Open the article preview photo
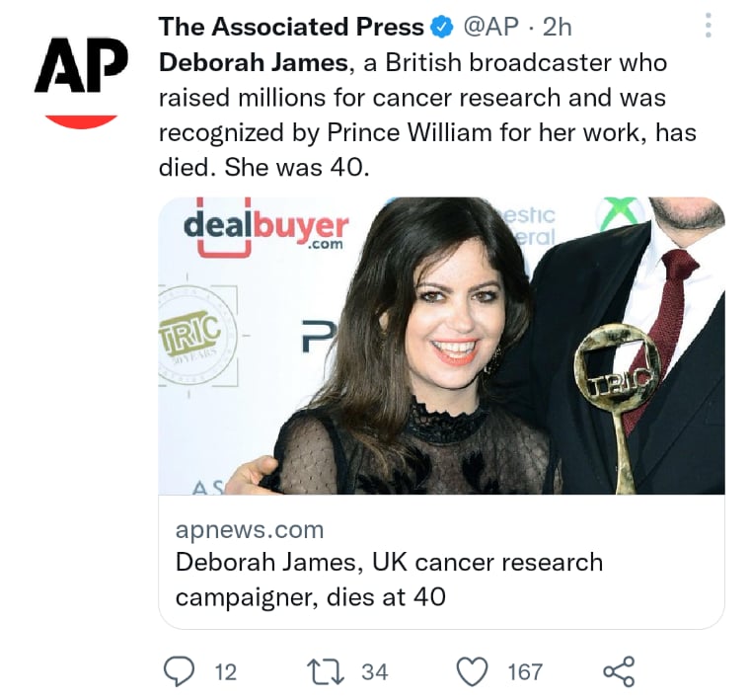Screen dimensions: 750x700 coord(441,346)
